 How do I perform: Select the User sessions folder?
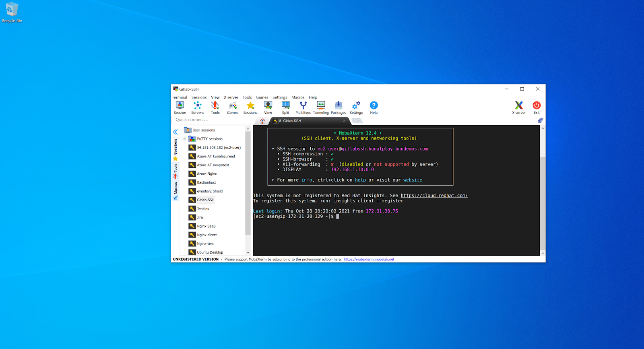pos(200,130)
